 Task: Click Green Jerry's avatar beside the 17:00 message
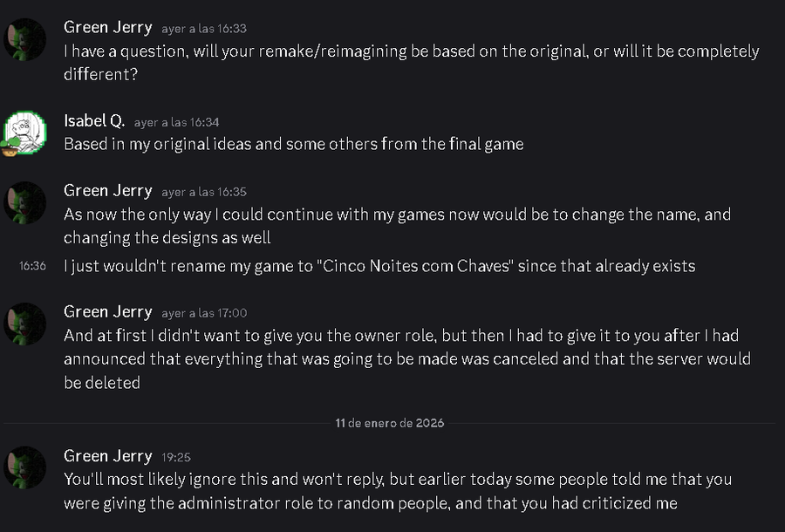point(24,324)
